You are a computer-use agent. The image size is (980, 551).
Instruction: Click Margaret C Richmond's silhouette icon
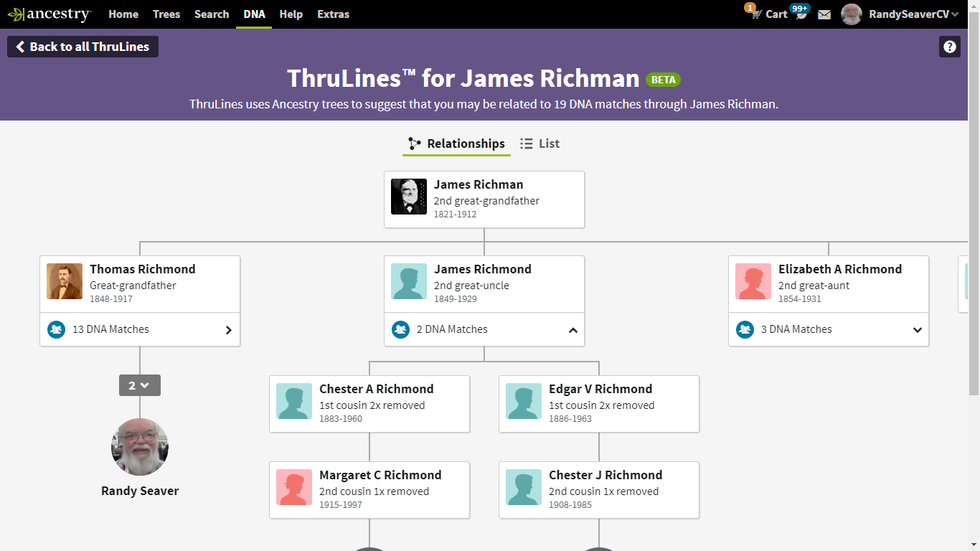pos(294,487)
